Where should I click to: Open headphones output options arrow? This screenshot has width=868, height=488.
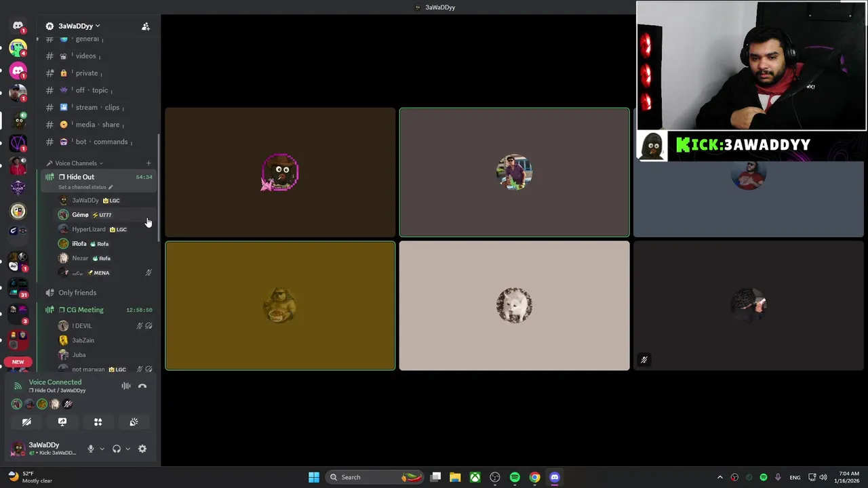click(x=127, y=449)
